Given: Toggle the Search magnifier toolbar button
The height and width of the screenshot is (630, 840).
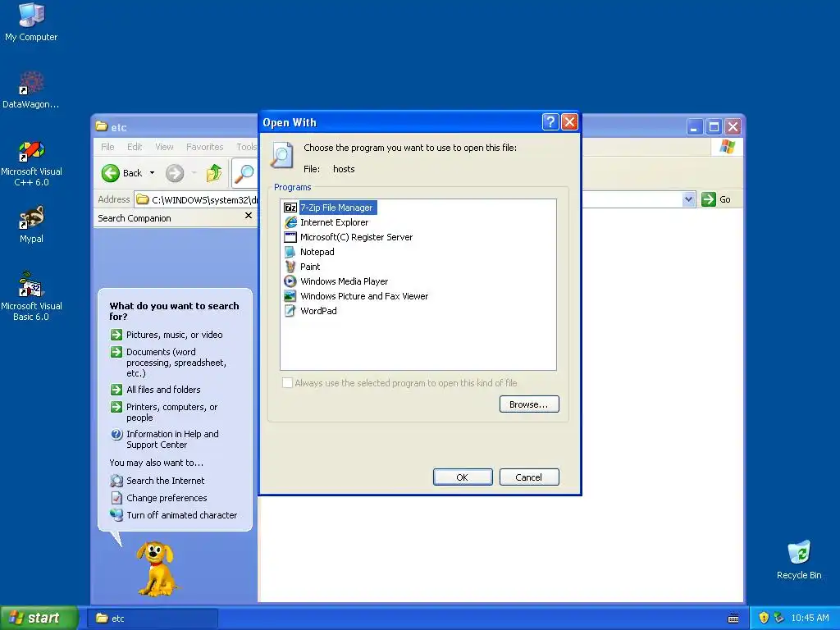Looking at the screenshot, I should point(244,173).
